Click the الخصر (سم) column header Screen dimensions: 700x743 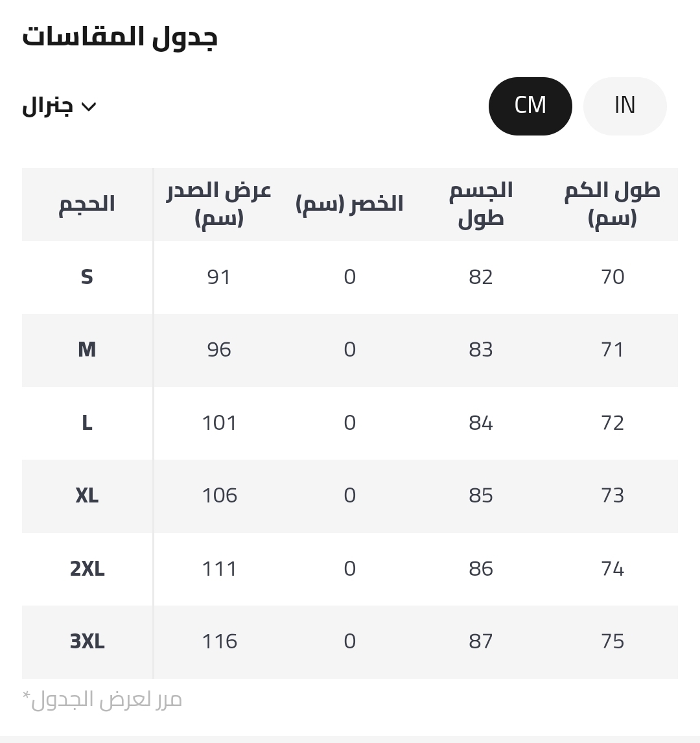(349, 204)
